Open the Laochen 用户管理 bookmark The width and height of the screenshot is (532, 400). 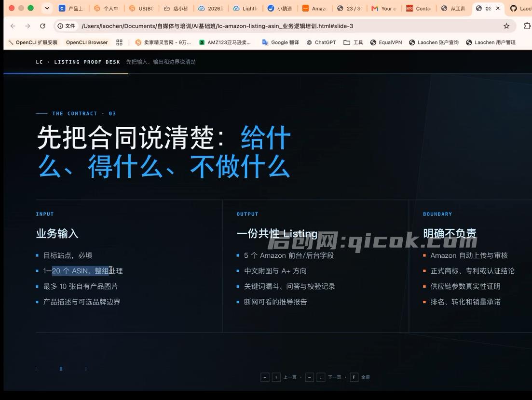point(491,42)
